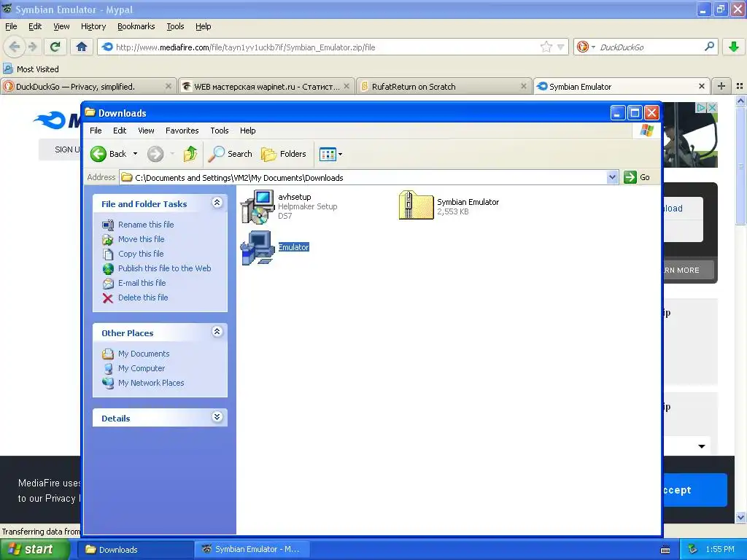
Task: Open My Network Places link
Action: 151,383
